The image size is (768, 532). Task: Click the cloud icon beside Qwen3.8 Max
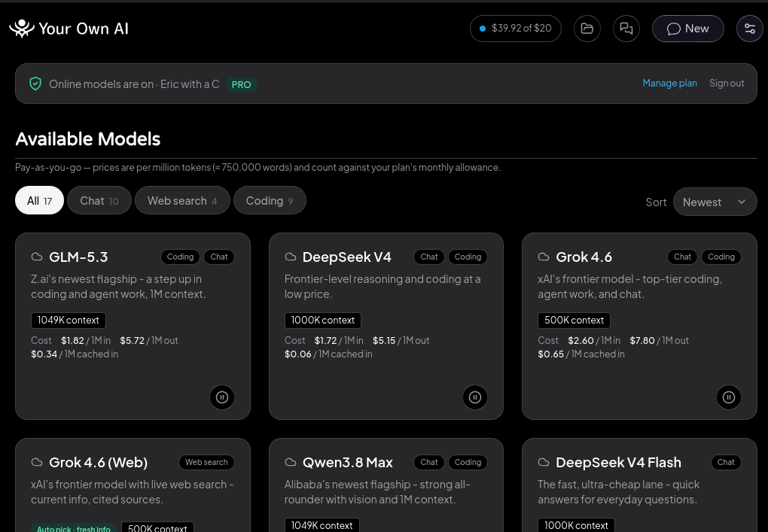pyautogui.click(x=291, y=462)
